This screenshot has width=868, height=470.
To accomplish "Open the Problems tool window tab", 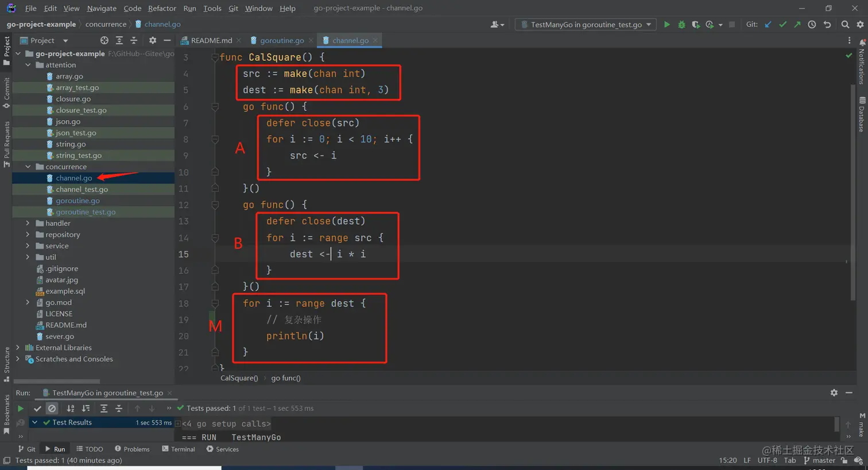I will tap(132, 449).
